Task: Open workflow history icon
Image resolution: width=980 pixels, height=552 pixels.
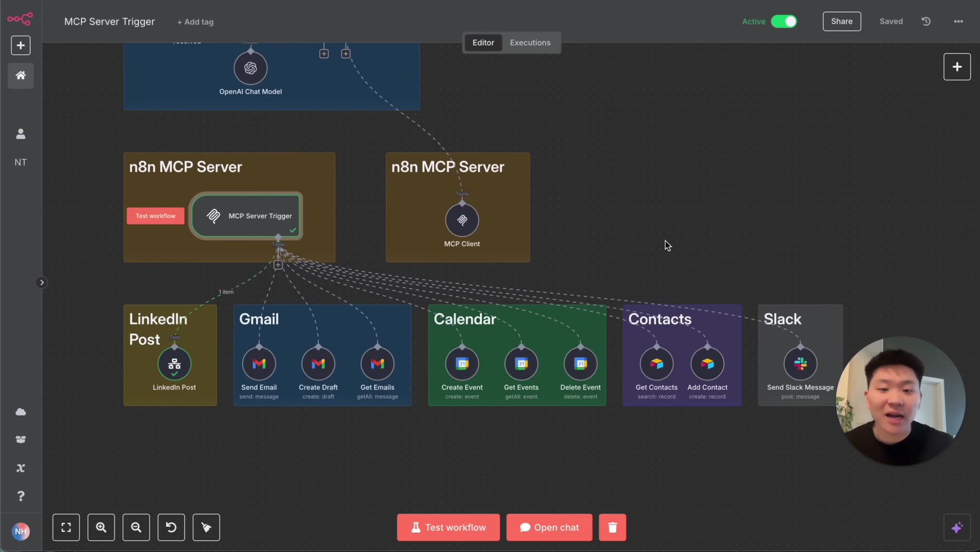Action: click(926, 21)
